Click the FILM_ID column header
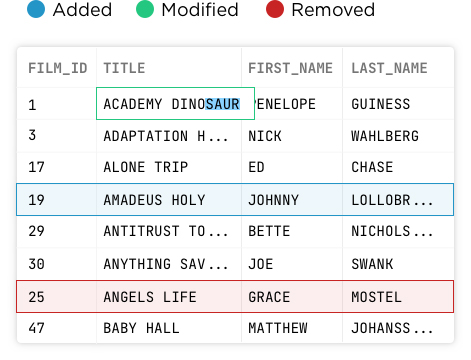This screenshot has height=360, width=471. pyautogui.click(x=58, y=68)
